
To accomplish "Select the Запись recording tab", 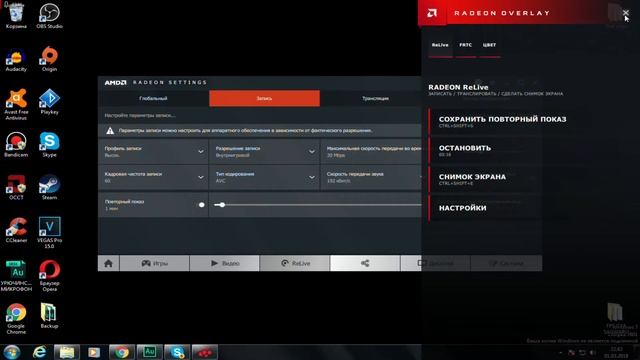I will click(x=264, y=98).
